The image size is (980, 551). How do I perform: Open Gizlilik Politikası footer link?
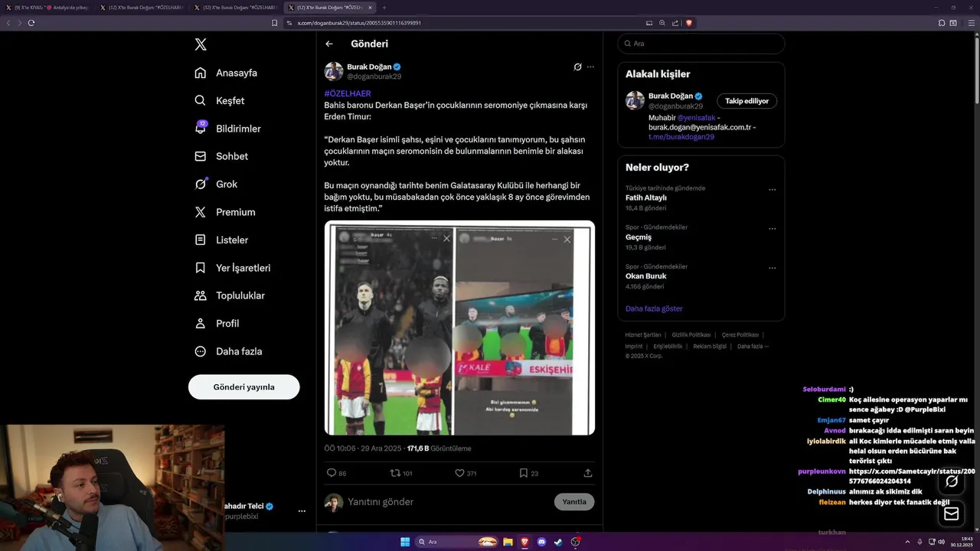691,335
